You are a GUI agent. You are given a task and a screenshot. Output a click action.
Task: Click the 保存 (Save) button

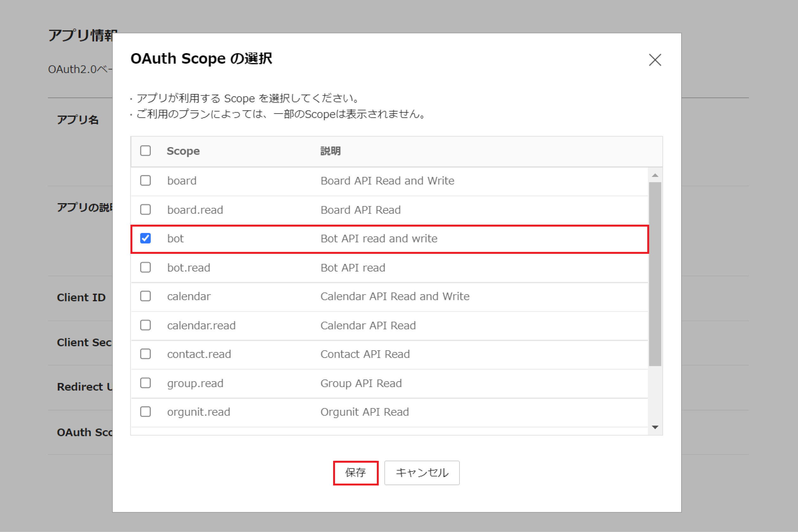(355, 473)
